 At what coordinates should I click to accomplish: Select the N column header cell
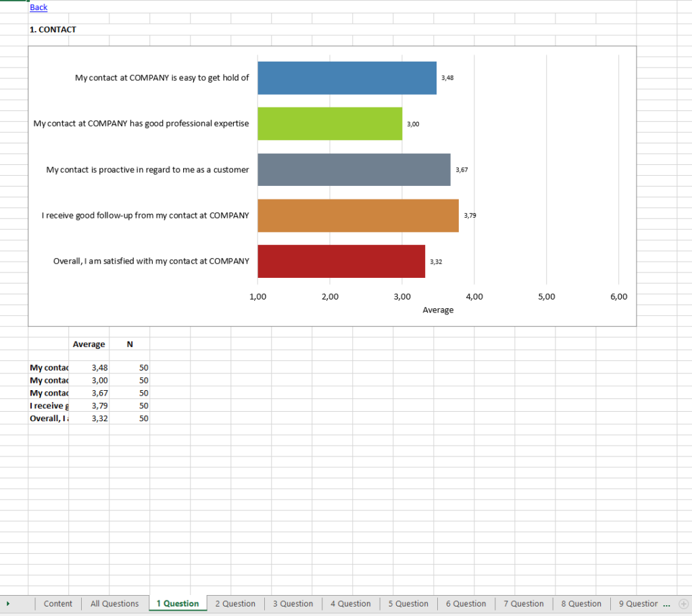point(129,344)
